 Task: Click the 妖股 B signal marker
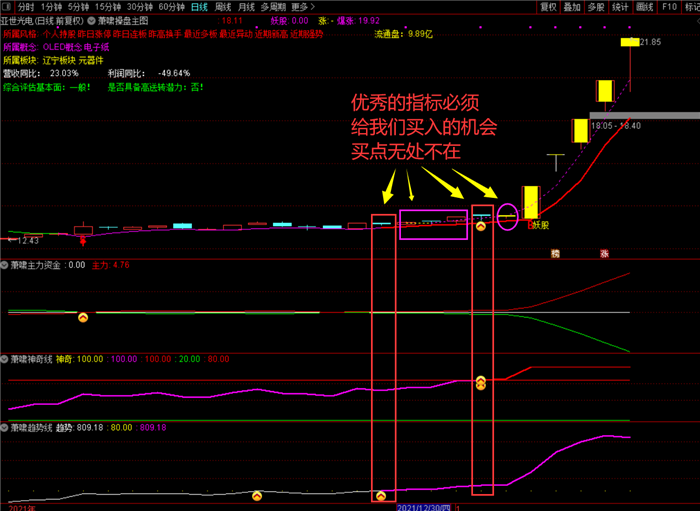pyautogui.click(x=538, y=225)
